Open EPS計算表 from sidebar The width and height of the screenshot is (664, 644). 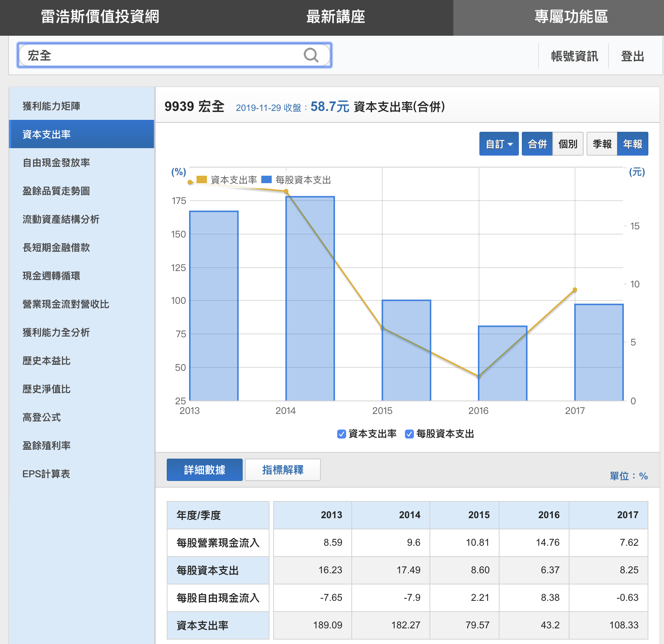46,474
